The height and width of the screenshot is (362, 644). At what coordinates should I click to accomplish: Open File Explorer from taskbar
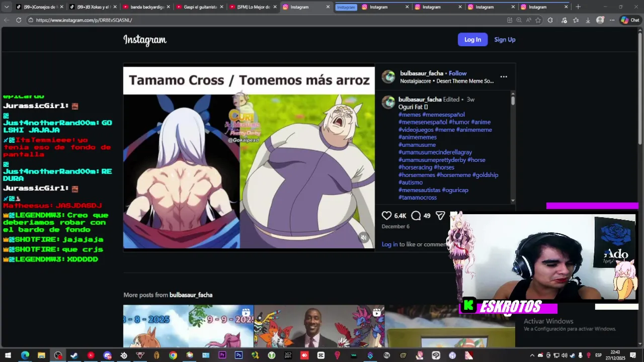pyautogui.click(x=41, y=355)
